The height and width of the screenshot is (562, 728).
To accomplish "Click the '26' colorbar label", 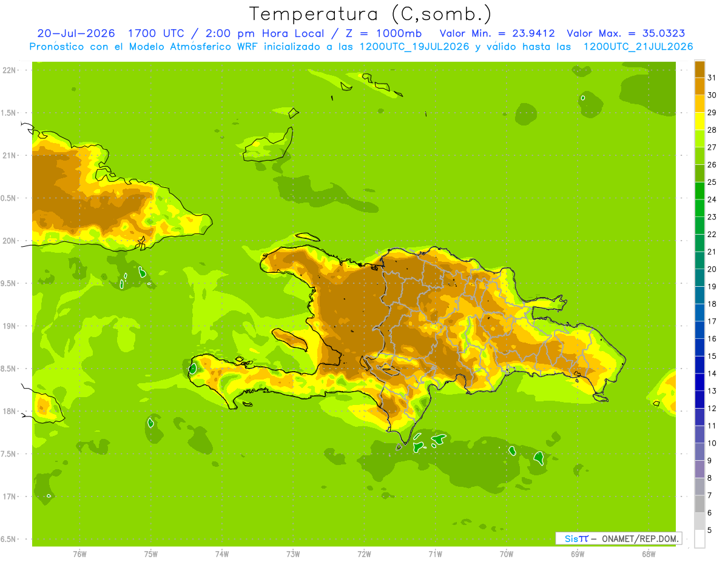I will click(712, 165).
